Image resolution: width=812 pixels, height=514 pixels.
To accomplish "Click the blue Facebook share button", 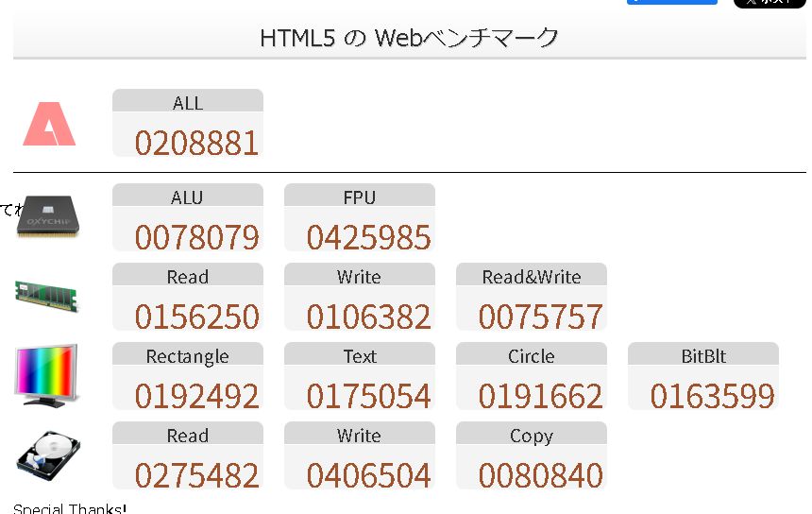I will [671, 3].
